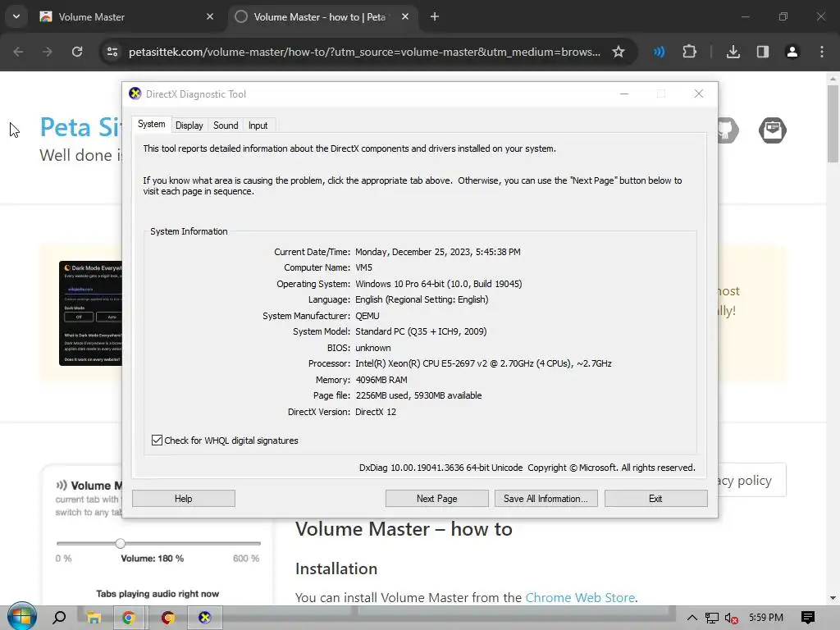Open Windows taskbar search icon

coord(59,618)
